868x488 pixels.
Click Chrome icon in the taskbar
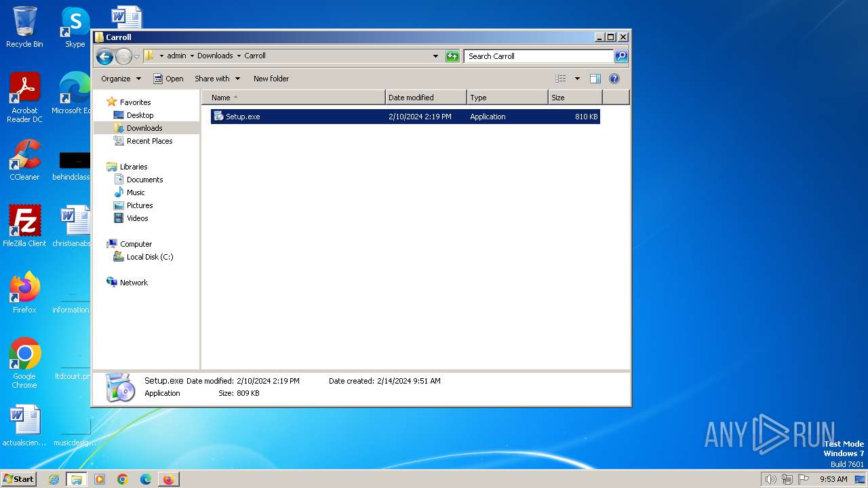click(123, 479)
